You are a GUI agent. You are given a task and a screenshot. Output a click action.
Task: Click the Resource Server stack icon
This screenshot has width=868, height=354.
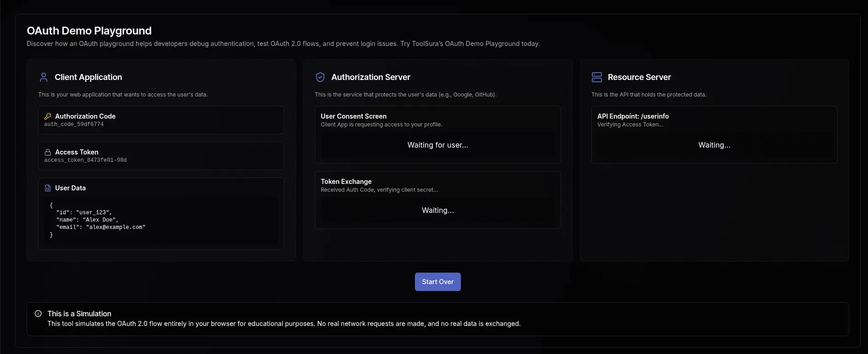coord(597,77)
